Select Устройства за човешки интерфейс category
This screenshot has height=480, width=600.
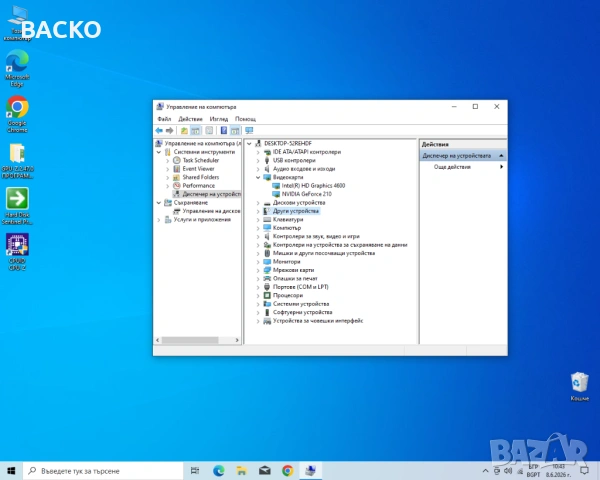318,321
